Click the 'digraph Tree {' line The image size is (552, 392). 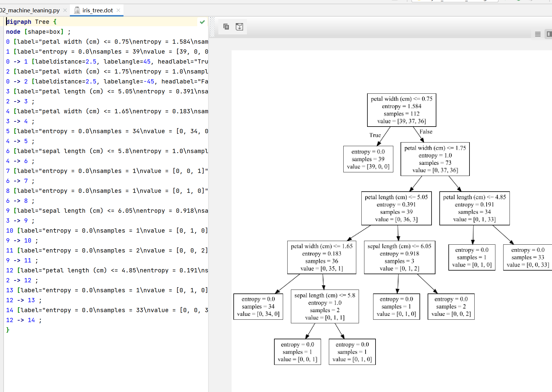(31, 22)
